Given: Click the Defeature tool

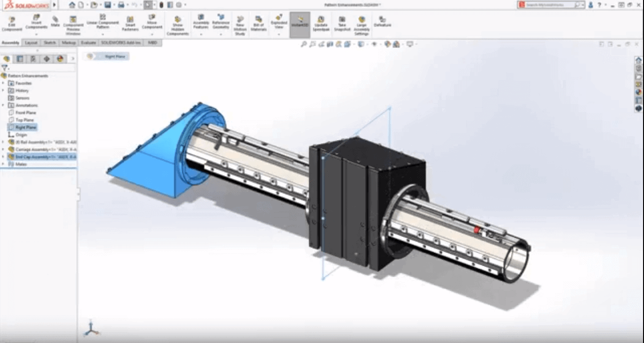Looking at the screenshot, I should click(382, 21).
